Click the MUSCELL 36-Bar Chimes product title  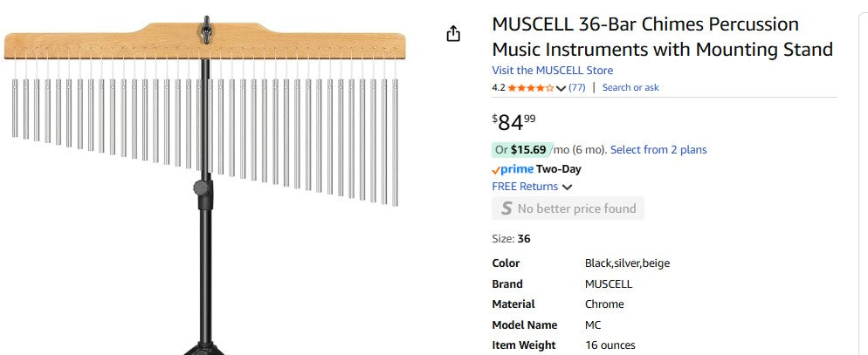(662, 38)
